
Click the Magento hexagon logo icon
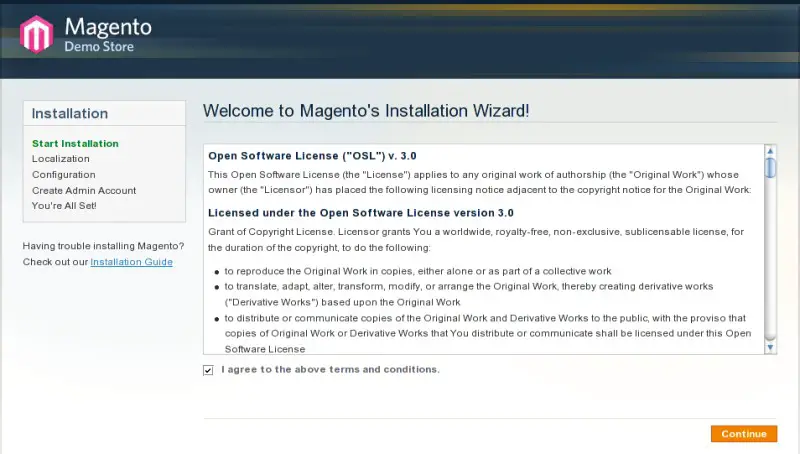coord(36,34)
